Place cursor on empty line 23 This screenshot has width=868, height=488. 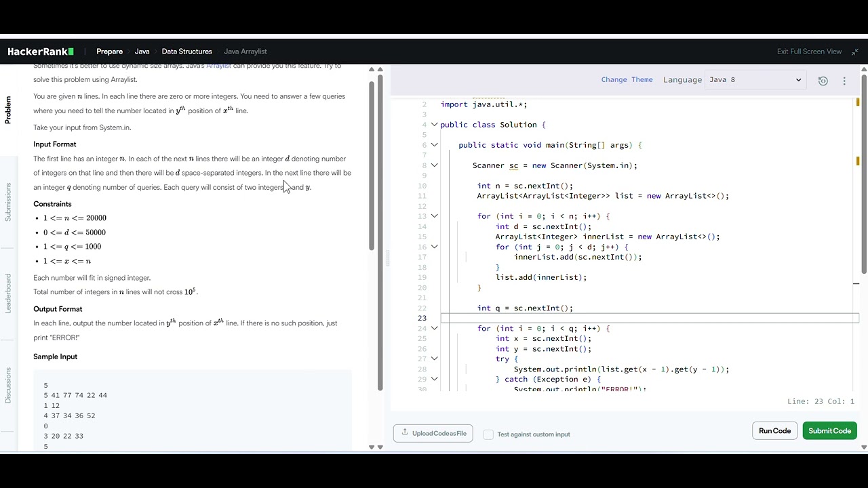(650, 318)
